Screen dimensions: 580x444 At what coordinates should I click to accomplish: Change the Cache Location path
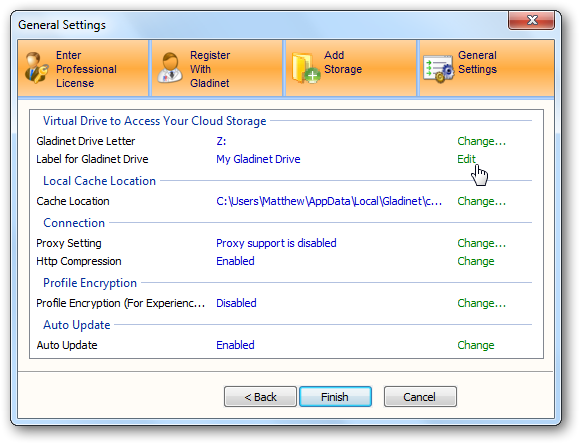coord(481,201)
